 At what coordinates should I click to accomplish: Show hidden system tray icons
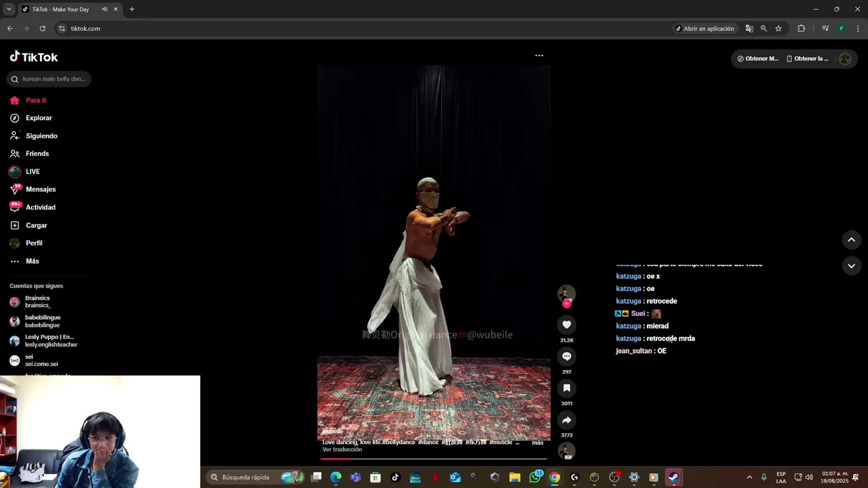click(749, 477)
